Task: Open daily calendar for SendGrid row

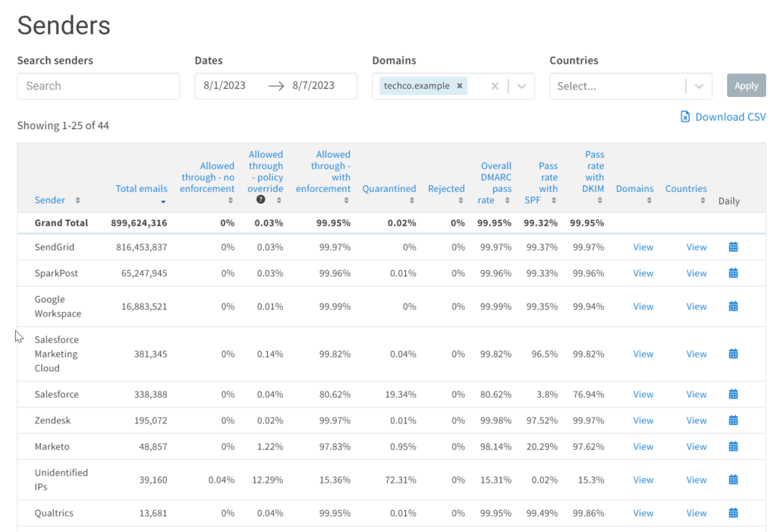Action: tap(734, 247)
